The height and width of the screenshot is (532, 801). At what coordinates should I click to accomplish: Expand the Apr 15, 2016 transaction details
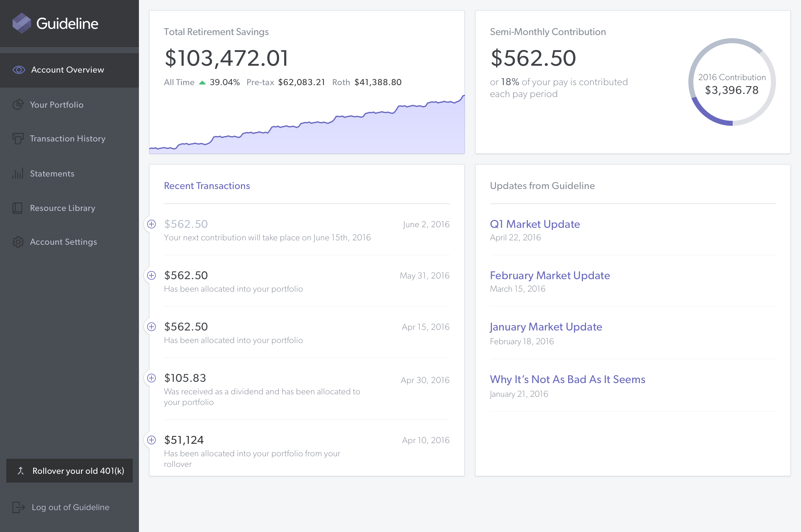(152, 327)
